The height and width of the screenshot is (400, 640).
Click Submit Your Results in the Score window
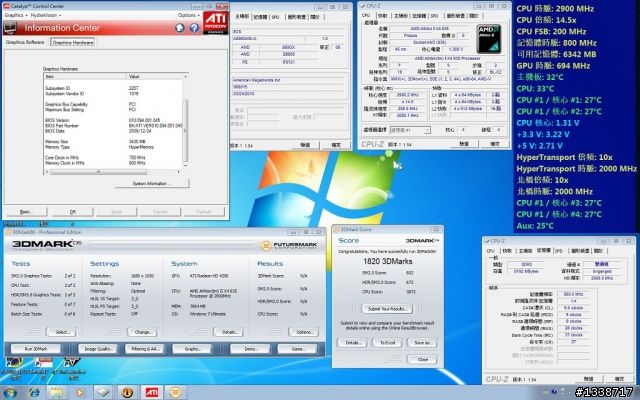tap(387, 309)
